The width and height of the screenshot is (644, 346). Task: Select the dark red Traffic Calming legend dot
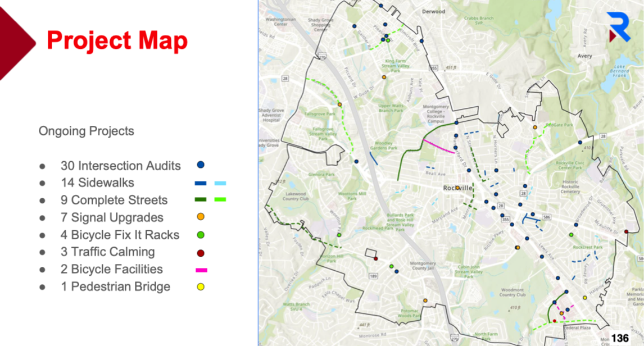tap(201, 253)
